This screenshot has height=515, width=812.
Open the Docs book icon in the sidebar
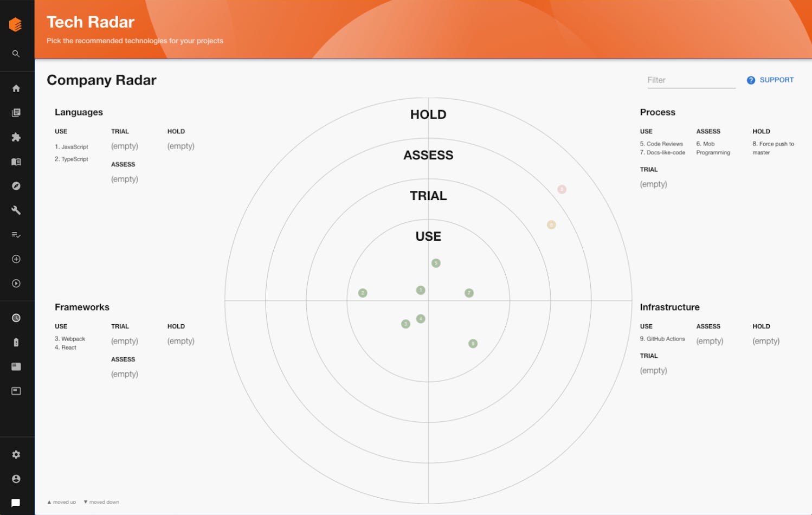point(16,162)
